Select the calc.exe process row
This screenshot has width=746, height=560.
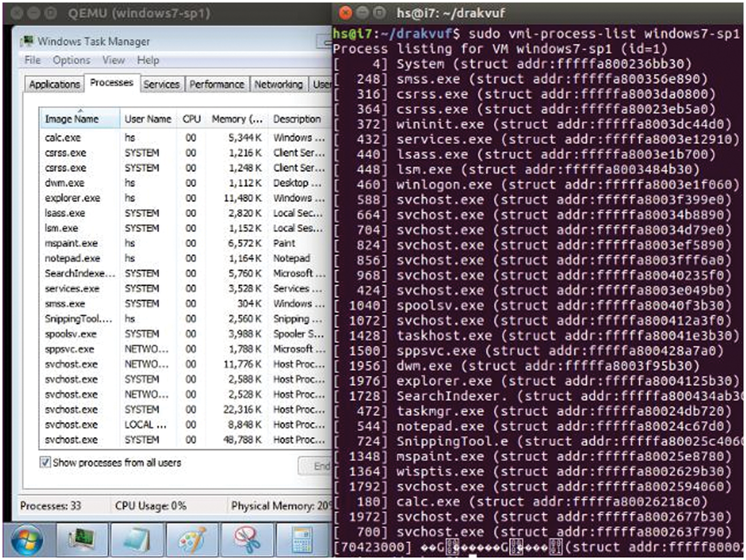(63, 138)
